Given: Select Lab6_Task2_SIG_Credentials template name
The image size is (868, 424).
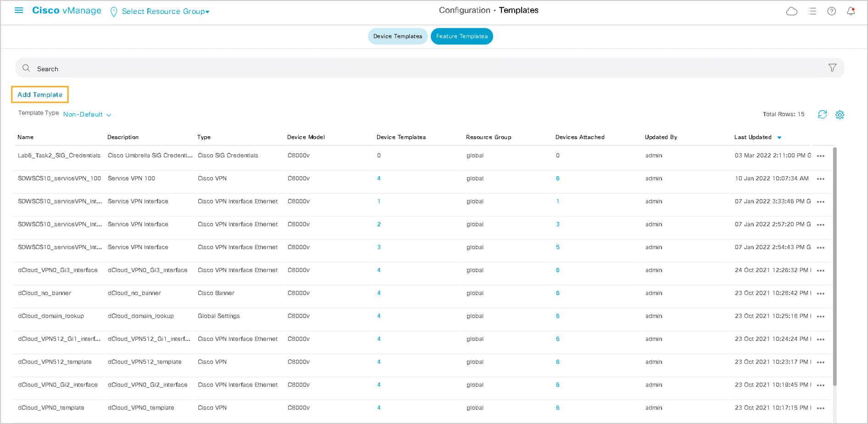Looking at the screenshot, I should coord(59,156).
